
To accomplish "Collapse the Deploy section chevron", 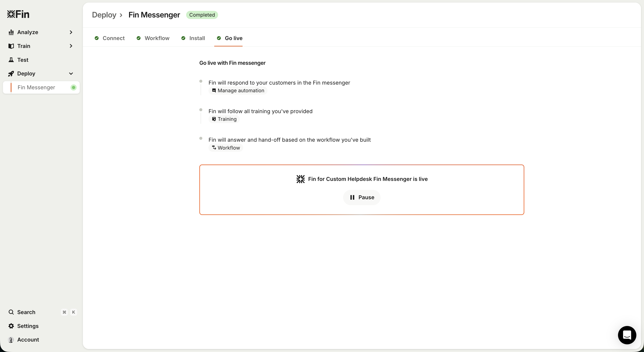I will click(x=71, y=74).
